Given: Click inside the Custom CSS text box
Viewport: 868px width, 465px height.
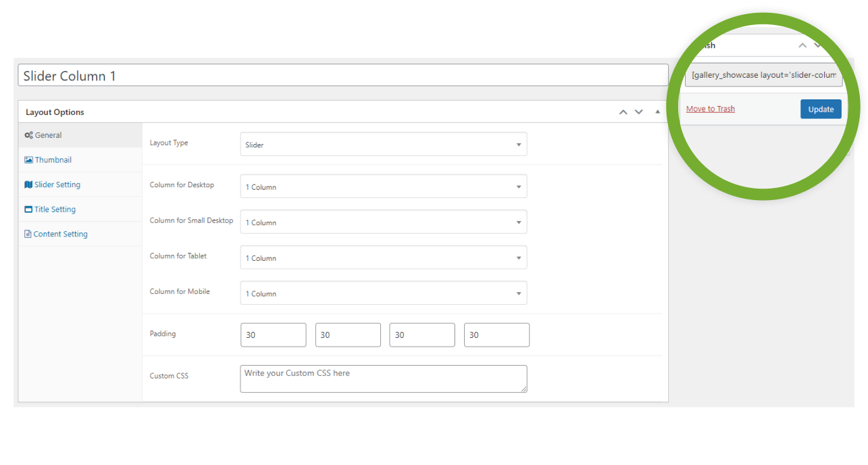Looking at the screenshot, I should tap(383, 378).
